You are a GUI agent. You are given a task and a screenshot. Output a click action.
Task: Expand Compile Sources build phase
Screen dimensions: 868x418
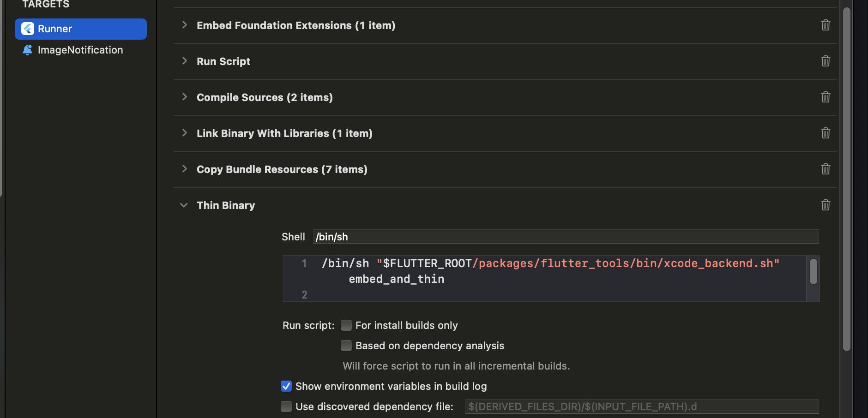pyautogui.click(x=184, y=97)
